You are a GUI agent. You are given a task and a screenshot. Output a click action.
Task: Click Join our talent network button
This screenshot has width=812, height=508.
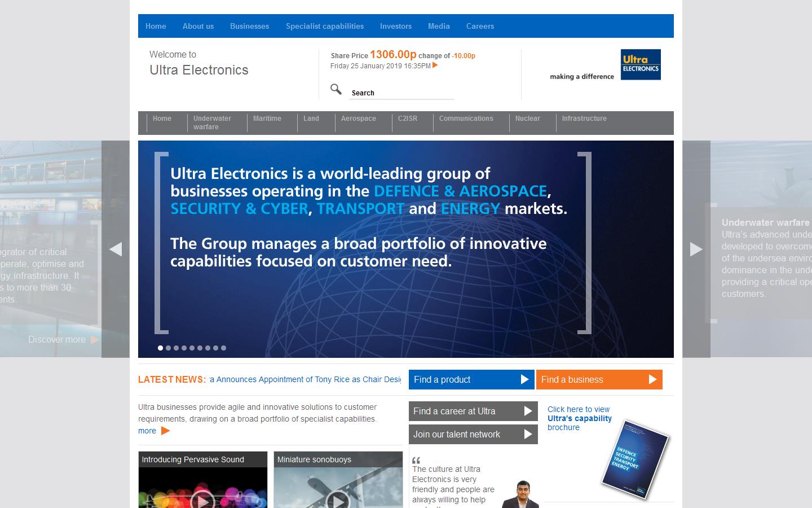(473, 434)
